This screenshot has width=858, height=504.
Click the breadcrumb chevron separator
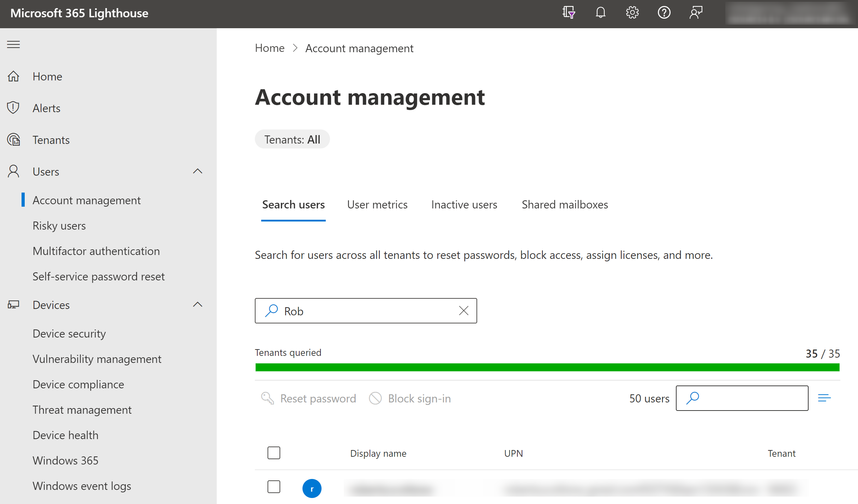[295, 48]
